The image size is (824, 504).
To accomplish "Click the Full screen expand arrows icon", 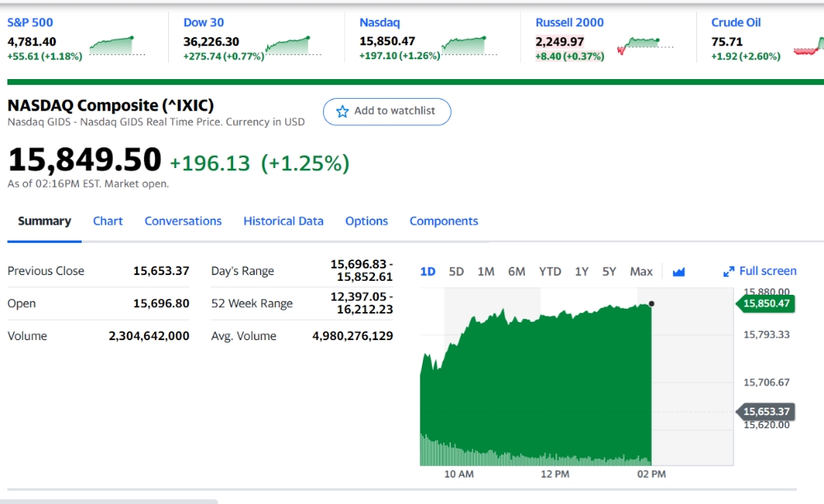I will [x=728, y=272].
